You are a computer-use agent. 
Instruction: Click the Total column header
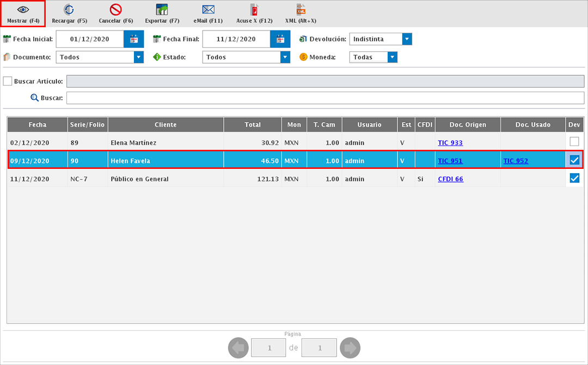252,125
